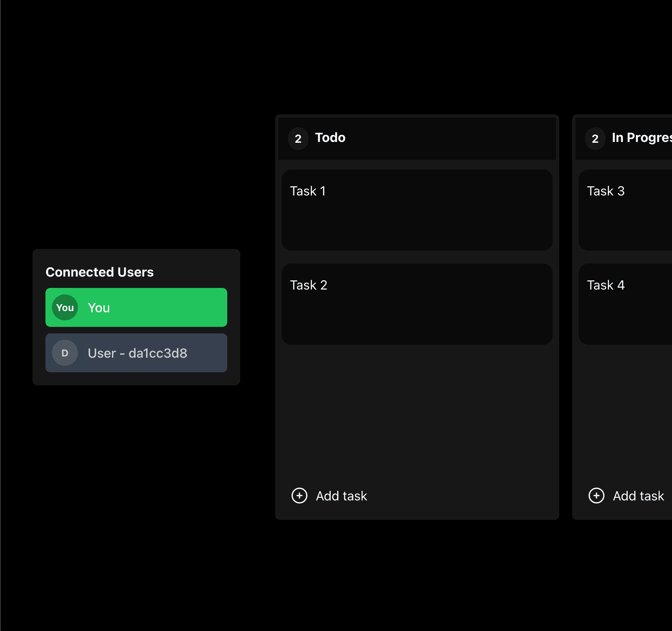Click the circled plus beside In Progress's Add task
The width and height of the screenshot is (672, 631).
[x=596, y=496]
